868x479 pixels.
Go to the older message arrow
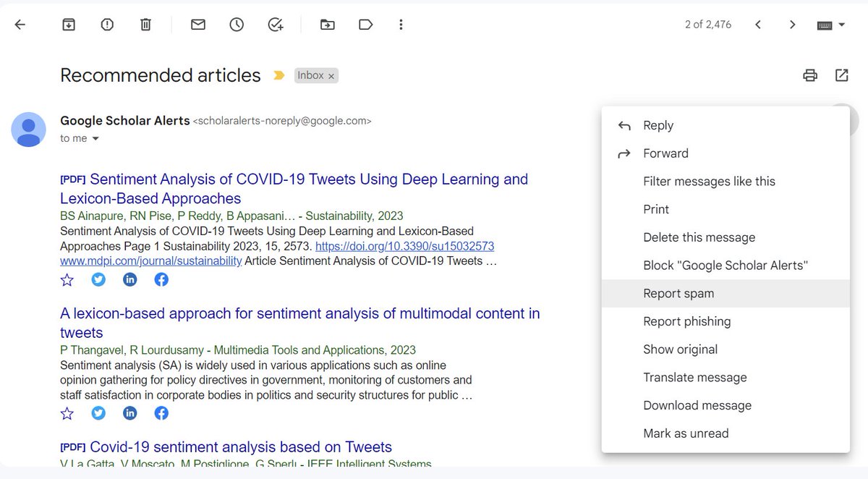[792, 25]
